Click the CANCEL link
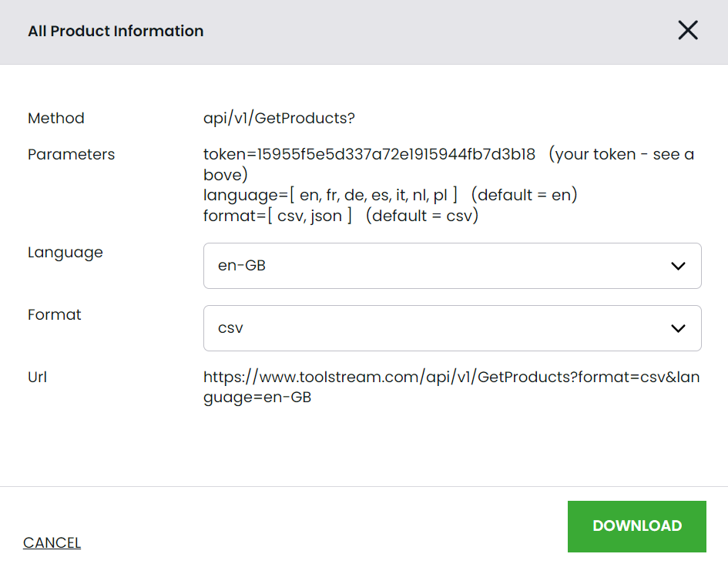The width and height of the screenshot is (728, 574). (x=51, y=542)
